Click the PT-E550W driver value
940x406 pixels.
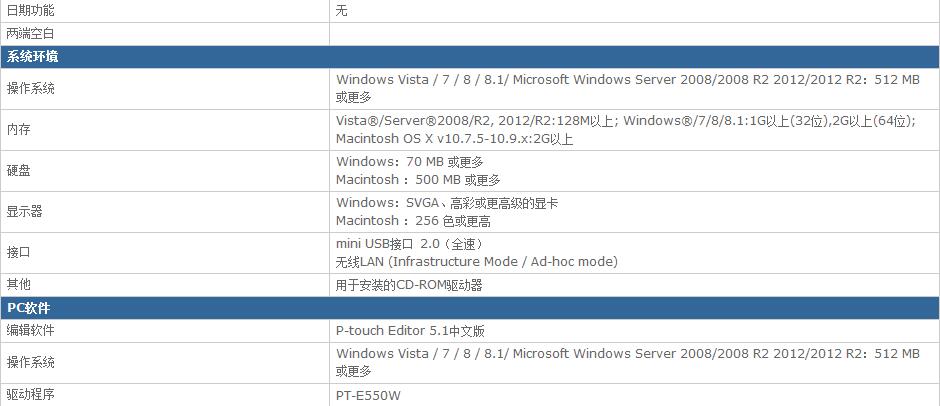[368, 395]
